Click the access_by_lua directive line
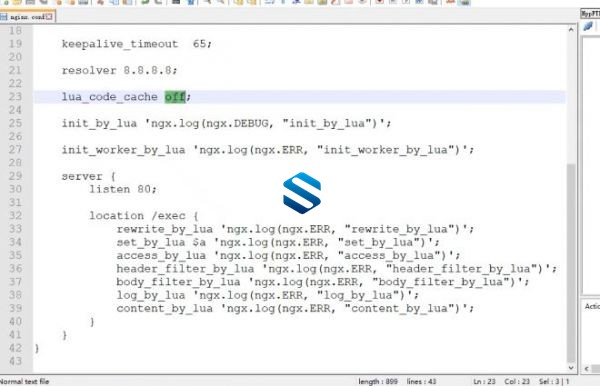 tap(289, 256)
